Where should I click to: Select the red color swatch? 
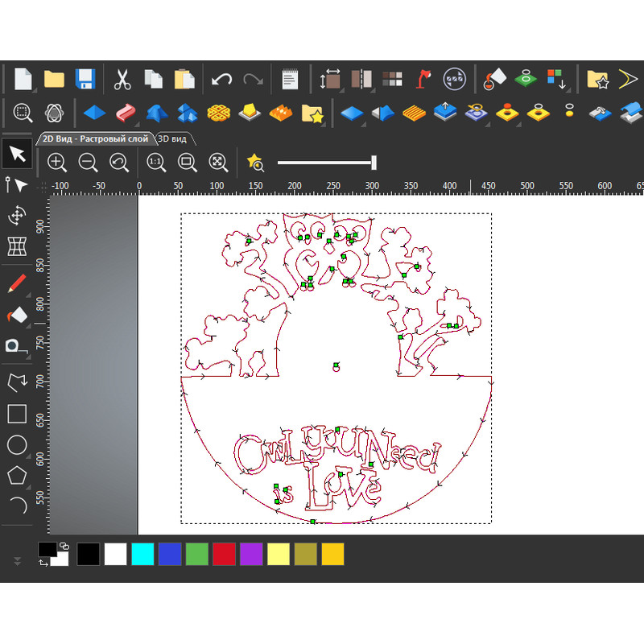(223, 555)
